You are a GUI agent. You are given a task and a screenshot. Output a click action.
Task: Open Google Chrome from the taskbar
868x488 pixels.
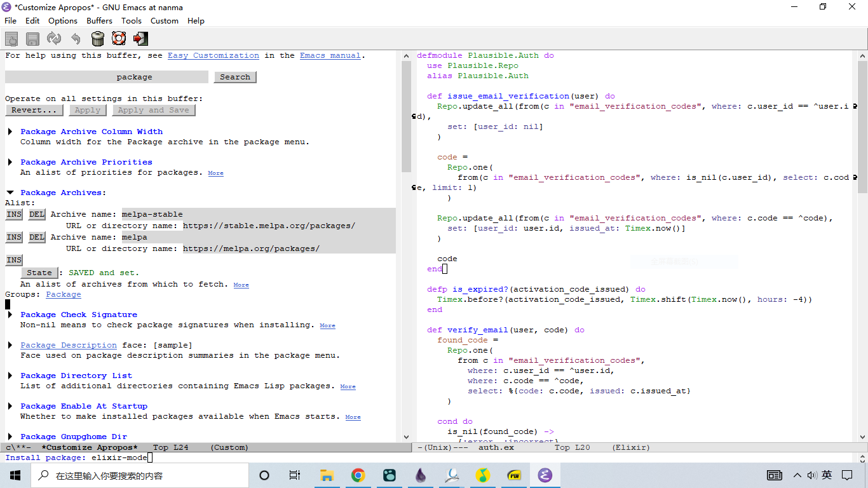click(358, 475)
